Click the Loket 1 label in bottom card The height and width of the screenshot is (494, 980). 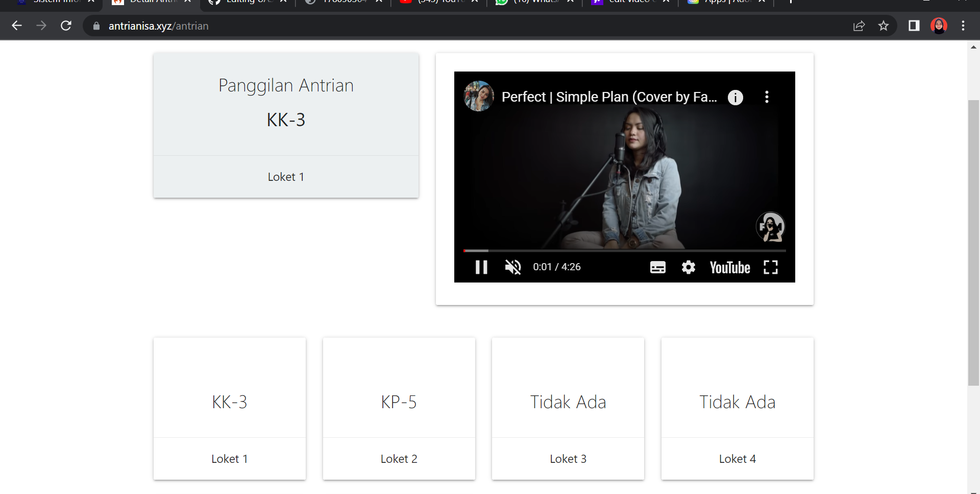pyautogui.click(x=230, y=459)
